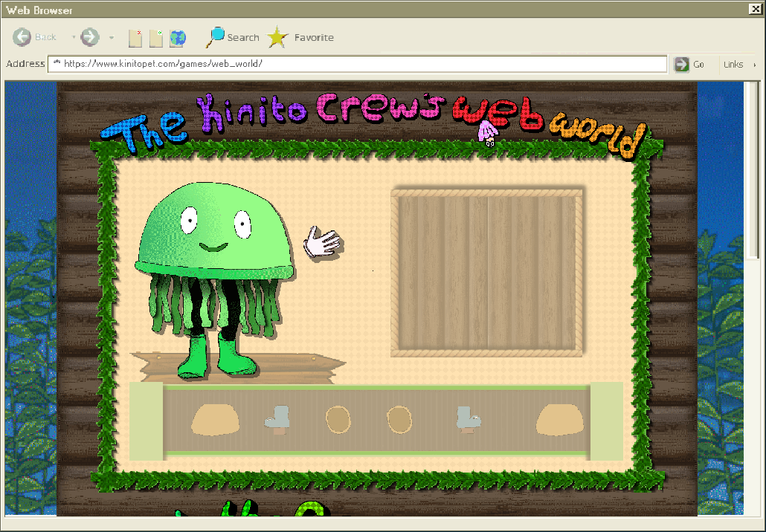Select the left grey boot in the tray
766x532 pixels.
click(277, 418)
